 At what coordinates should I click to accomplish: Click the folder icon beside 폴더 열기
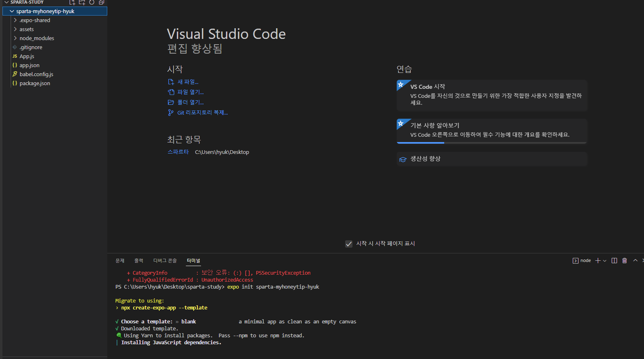tap(171, 102)
